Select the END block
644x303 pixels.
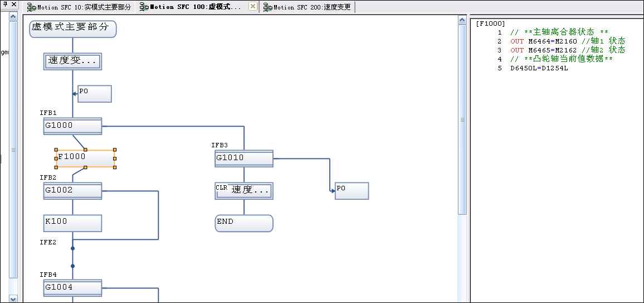[x=244, y=223]
